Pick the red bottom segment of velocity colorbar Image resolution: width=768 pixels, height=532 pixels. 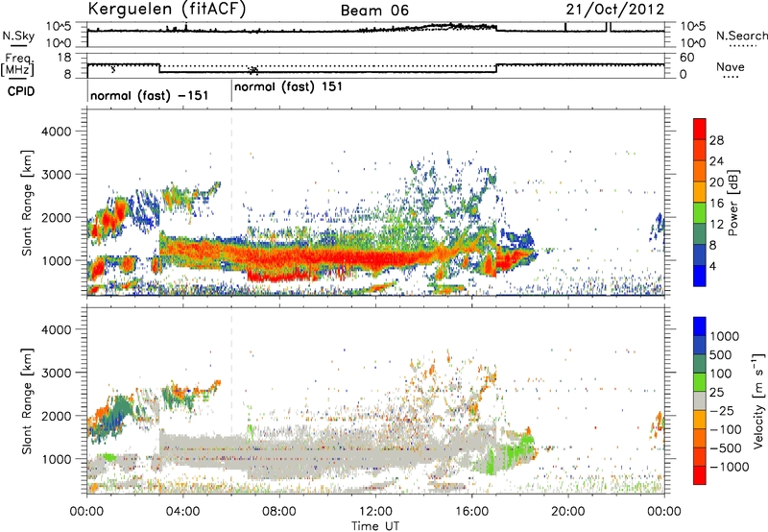[700, 475]
